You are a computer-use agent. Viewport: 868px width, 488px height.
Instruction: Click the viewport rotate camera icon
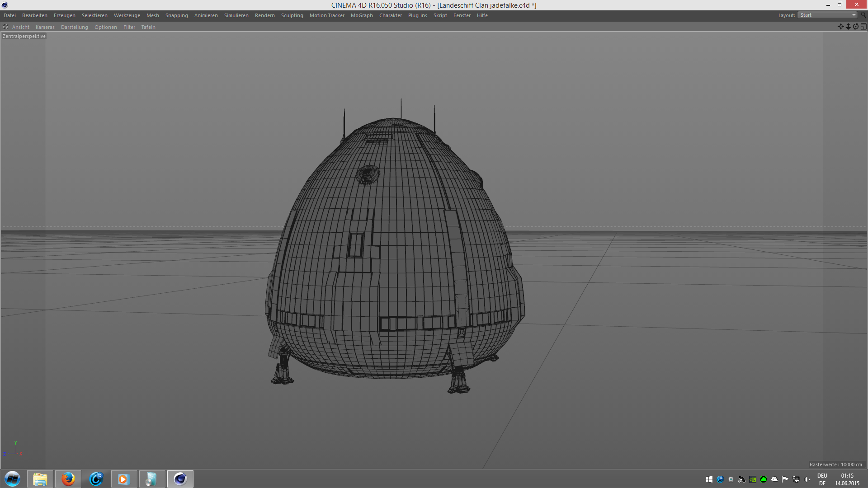pos(856,27)
